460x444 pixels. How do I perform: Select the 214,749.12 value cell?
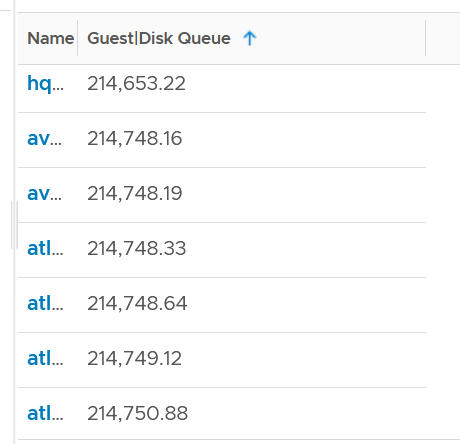coord(135,358)
